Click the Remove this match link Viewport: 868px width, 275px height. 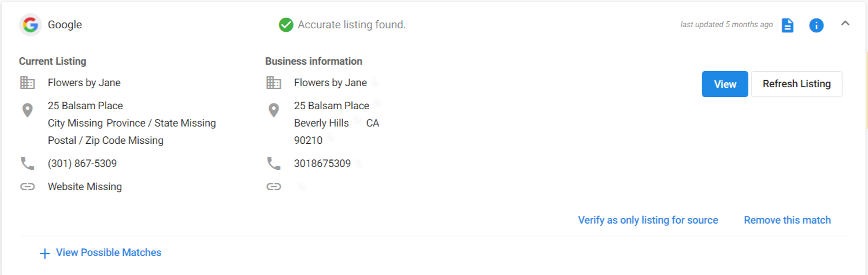pyautogui.click(x=787, y=220)
